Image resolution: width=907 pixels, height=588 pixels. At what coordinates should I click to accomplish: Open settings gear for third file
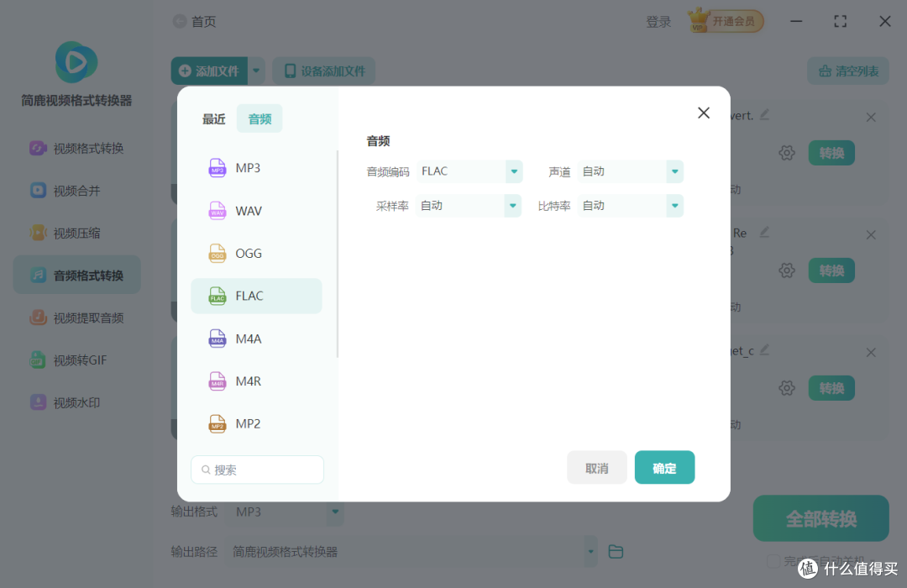(x=787, y=388)
